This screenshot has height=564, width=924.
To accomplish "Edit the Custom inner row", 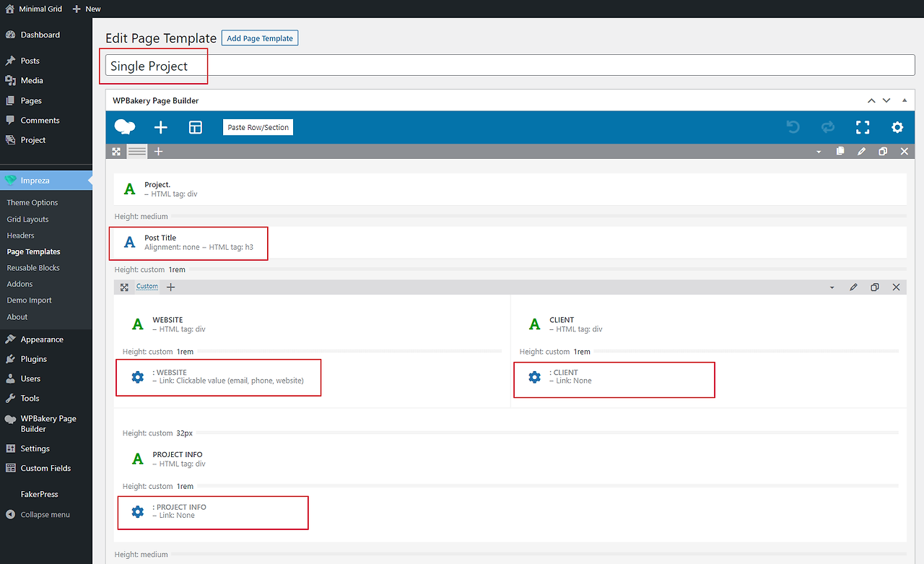I will pos(853,287).
